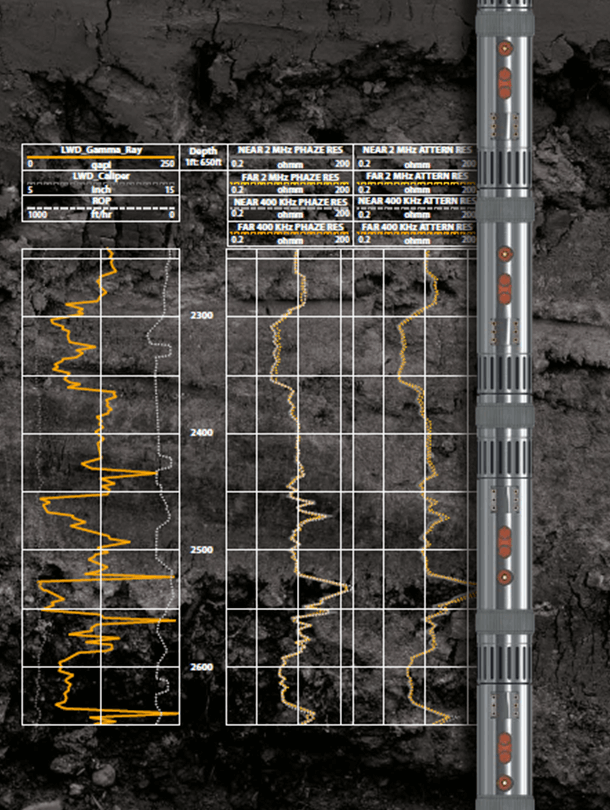The height and width of the screenshot is (810, 610).
Task: Click the 2400 depth marker
Action: click(x=202, y=433)
